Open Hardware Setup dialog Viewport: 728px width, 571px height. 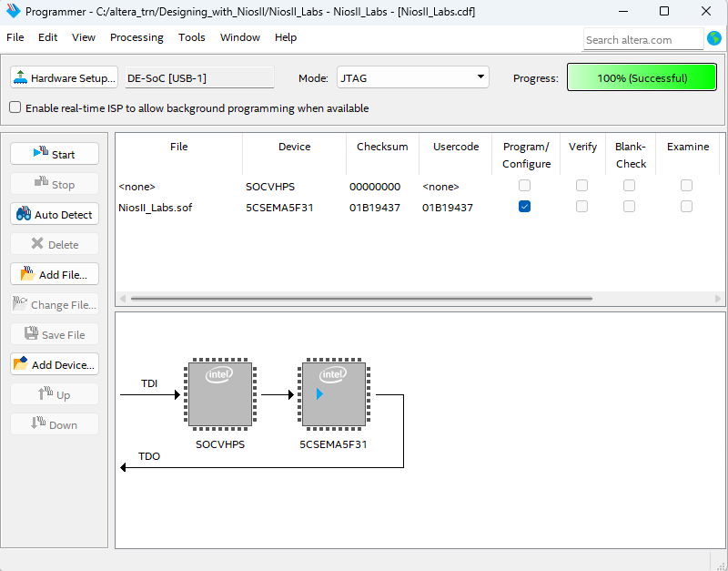(64, 77)
